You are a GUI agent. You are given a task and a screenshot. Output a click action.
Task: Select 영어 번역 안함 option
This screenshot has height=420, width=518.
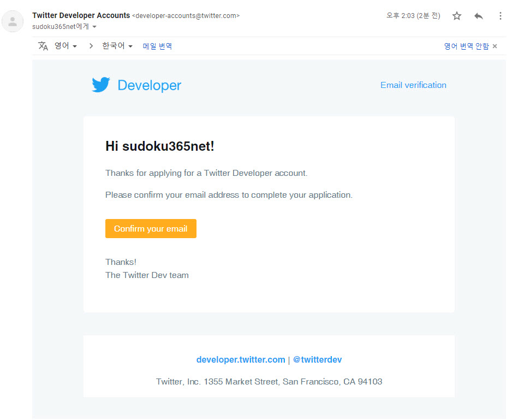point(466,46)
